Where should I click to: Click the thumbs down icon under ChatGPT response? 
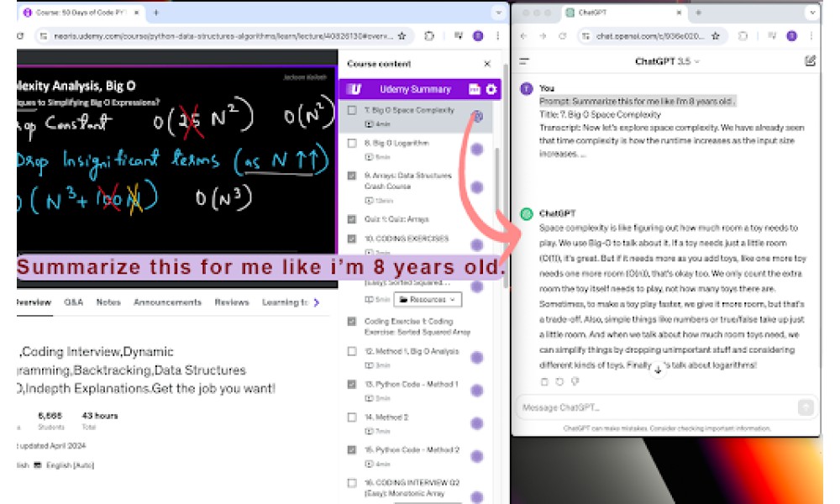575,382
